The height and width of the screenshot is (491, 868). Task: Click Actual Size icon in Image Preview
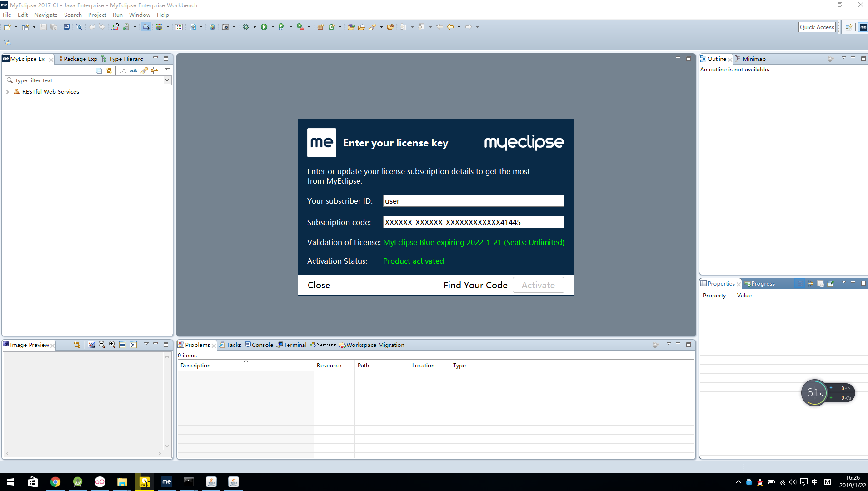point(123,345)
